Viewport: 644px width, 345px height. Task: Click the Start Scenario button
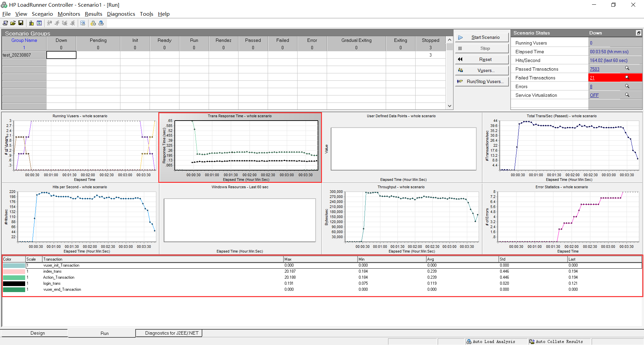pos(482,37)
